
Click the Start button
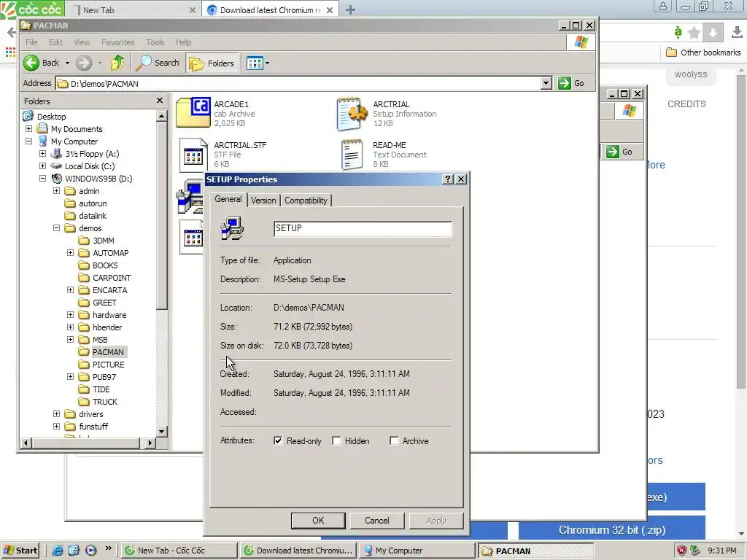(20, 551)
